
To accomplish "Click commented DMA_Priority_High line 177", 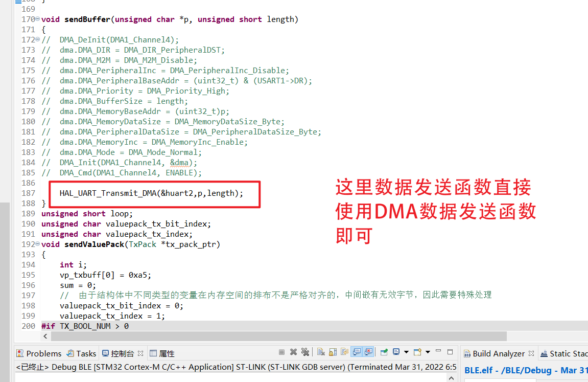I will pyautogui.click(x=135, y=91).
